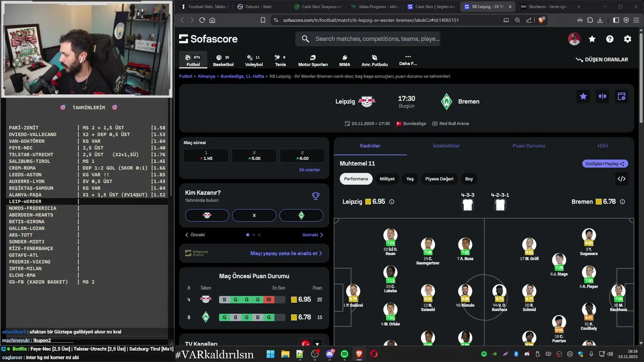The height and width of the screenshot is (362, 644).
Task: Open the browser extensions puzzle icon
Action: tap(590, 20)
